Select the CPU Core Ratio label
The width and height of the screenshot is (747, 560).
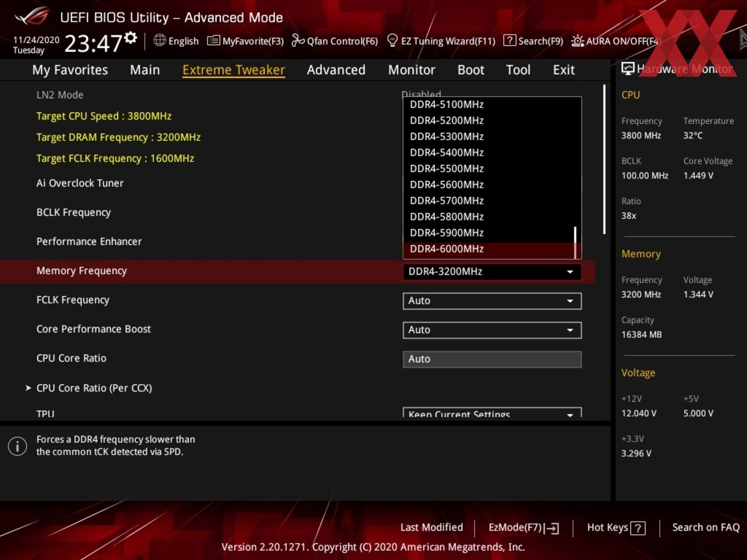click(x=71, y=358)
